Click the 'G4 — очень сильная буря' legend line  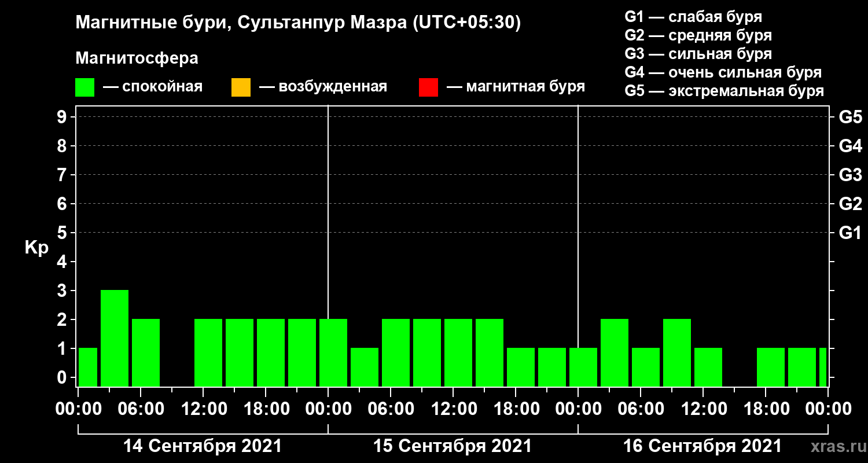[723, 72]
